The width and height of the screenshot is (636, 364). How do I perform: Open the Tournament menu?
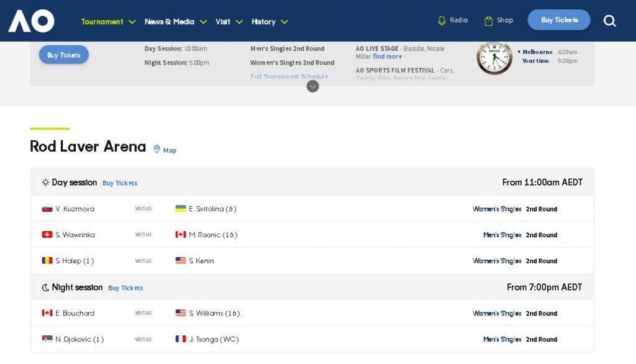tap(102, 22)
